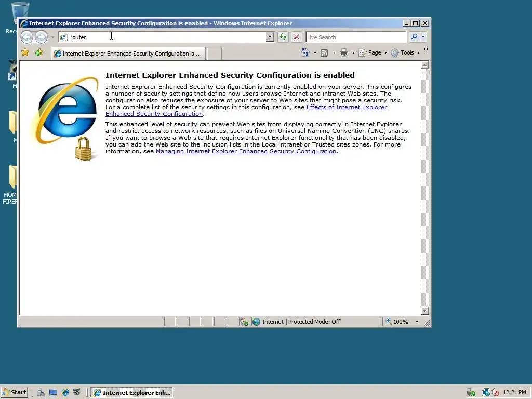The height and width of the screenshot is (399, 532).
Task: Click the Internet Explorer title bar icon
Action: 24,23
